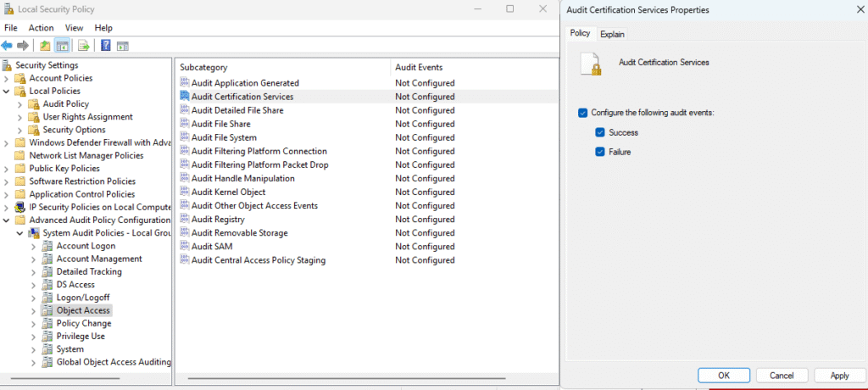This screenshot has height=390, width=868.
Task: Toggle the Failure checkbox
Action: [x=600, y=152]
